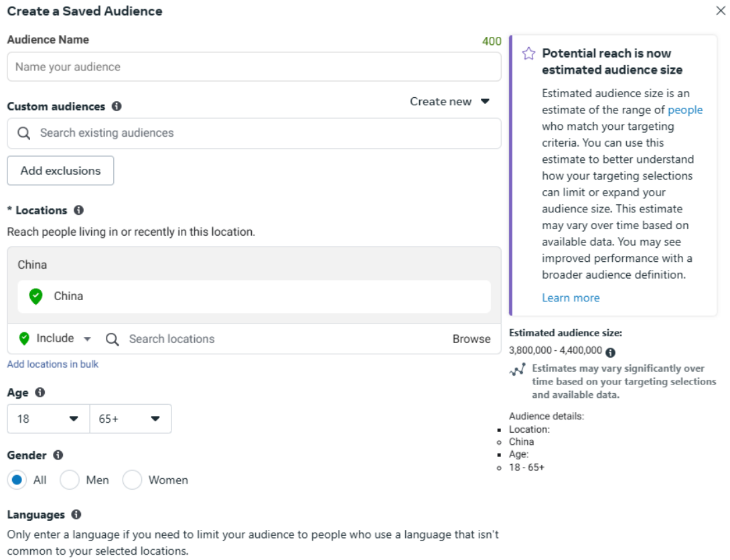This screenshot has height=560, width=730.
Task: Click the green China location pin icon
Action: click(x=36, y=296)
